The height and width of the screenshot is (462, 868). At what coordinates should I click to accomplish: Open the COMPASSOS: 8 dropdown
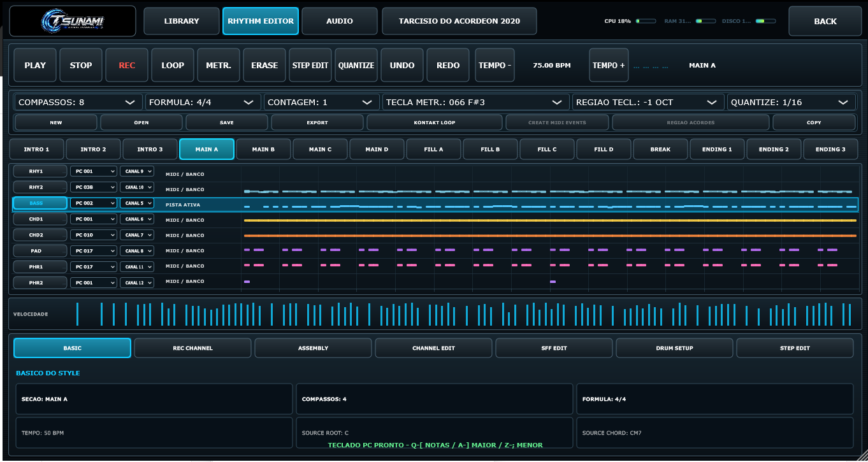[79, 102]
